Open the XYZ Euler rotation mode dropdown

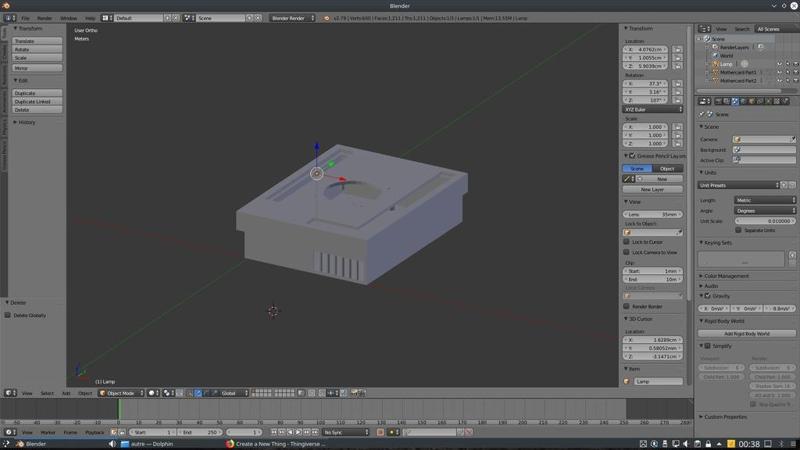(653, 109)
